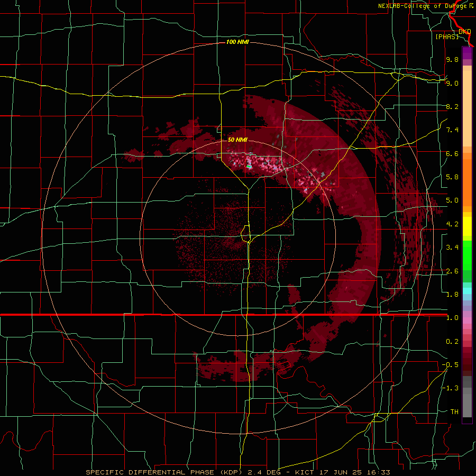Click the [PHAS] label above the color scale
This screenshot has width=476, height=476.
(x=447, y=36)
